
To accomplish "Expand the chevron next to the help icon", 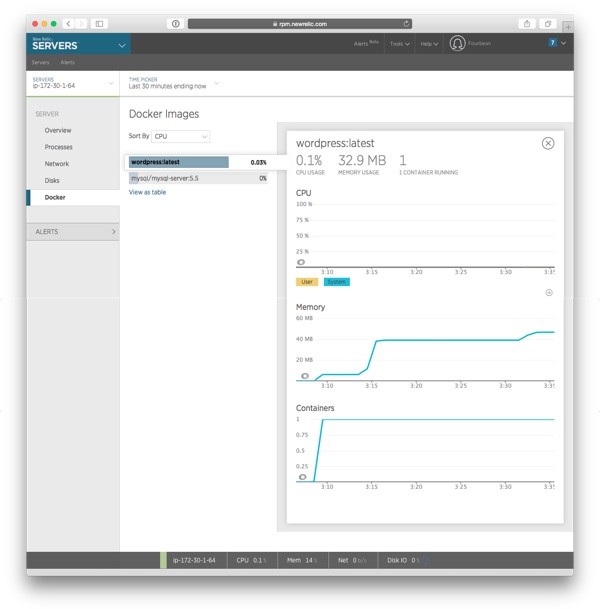I will (x=563, y=43).
